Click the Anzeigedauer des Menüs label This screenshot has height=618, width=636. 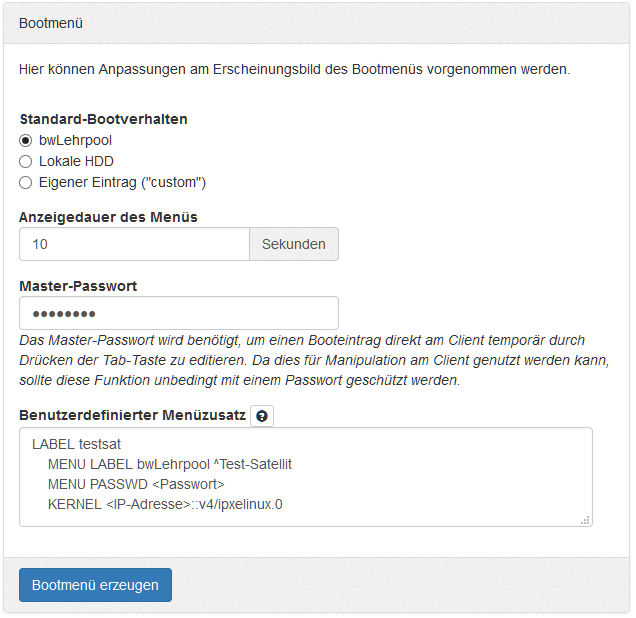point(108,217)
